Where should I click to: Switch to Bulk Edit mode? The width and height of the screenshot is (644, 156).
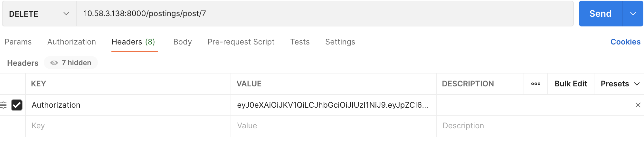point(571,84)
